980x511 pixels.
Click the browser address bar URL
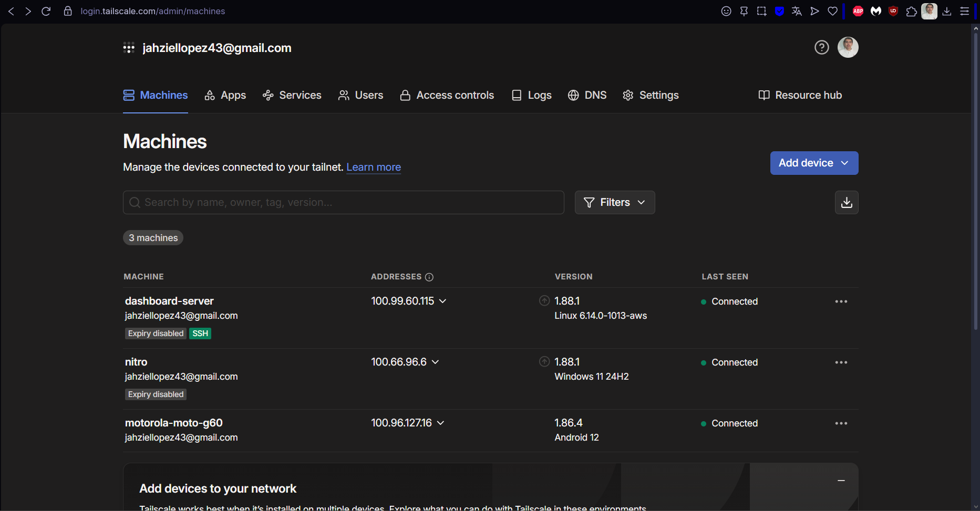[153, 11]
